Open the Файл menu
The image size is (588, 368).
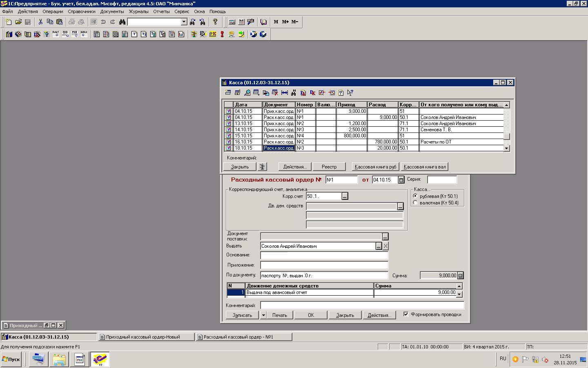[7, 11]
